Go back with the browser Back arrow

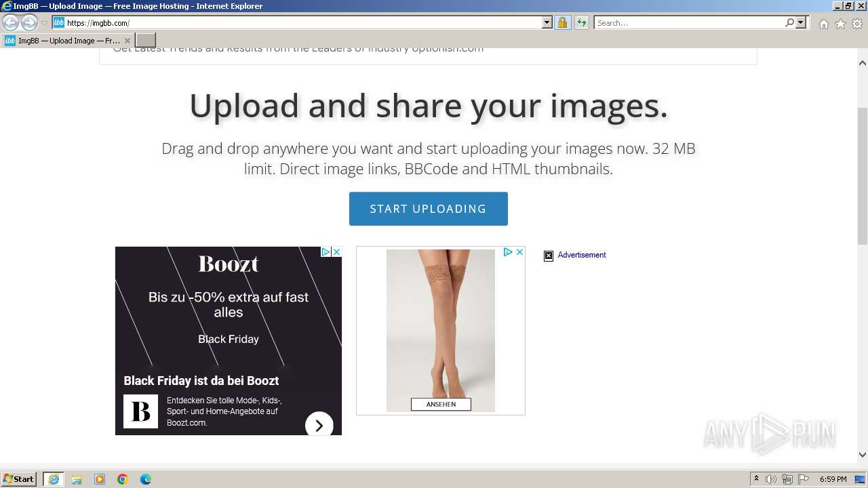(x=10, y=23)
